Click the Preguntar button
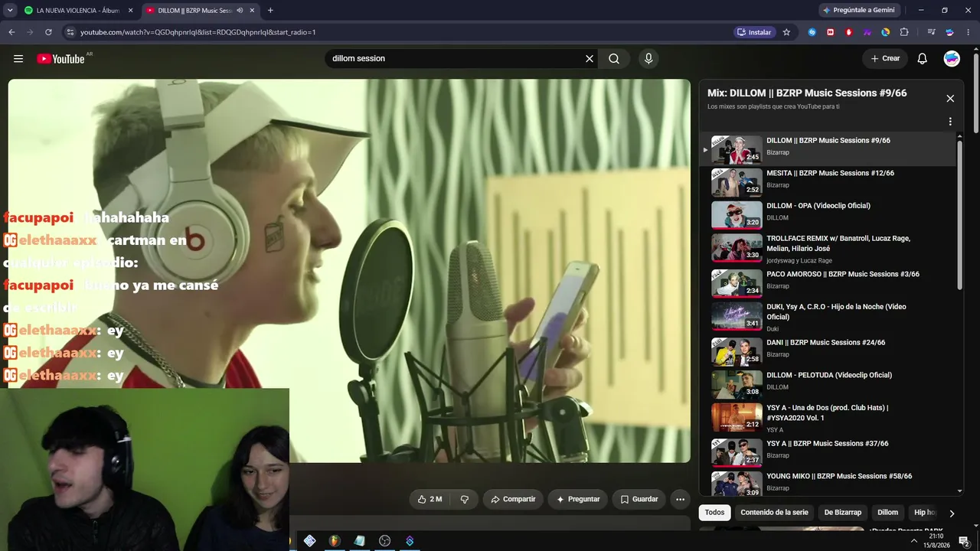The image size is (980, 551). (x=577, y=499)
